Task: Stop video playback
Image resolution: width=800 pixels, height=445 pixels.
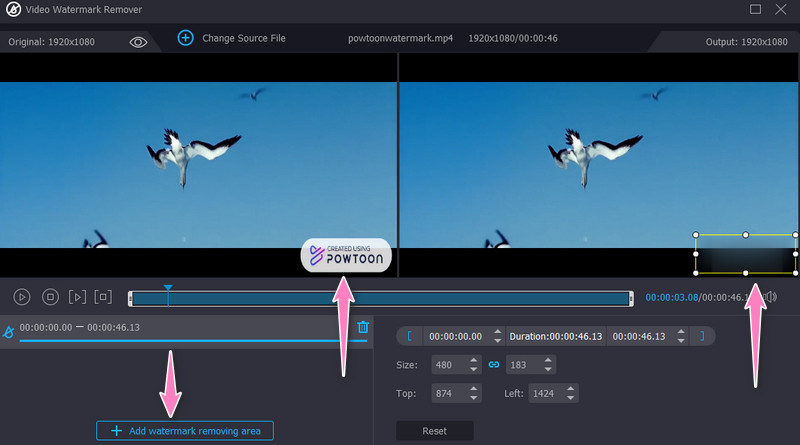Action: click(49, 297)
